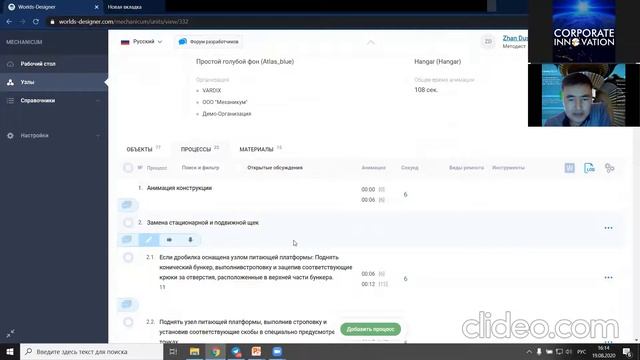Click the blue square icon left of LOG
Screen dimensions: 640x360
(x=569, y=168)
